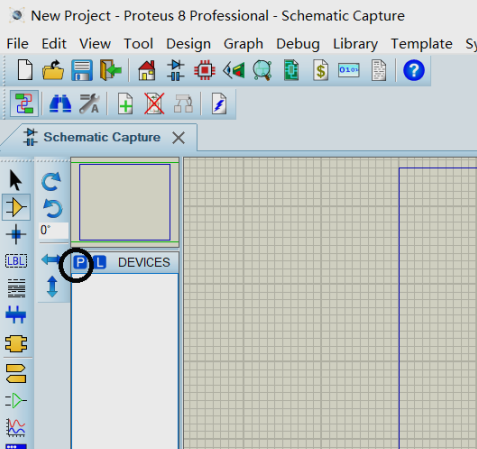Open the Template menu
This screenshot has width=477, height=449.
(422, 44)
